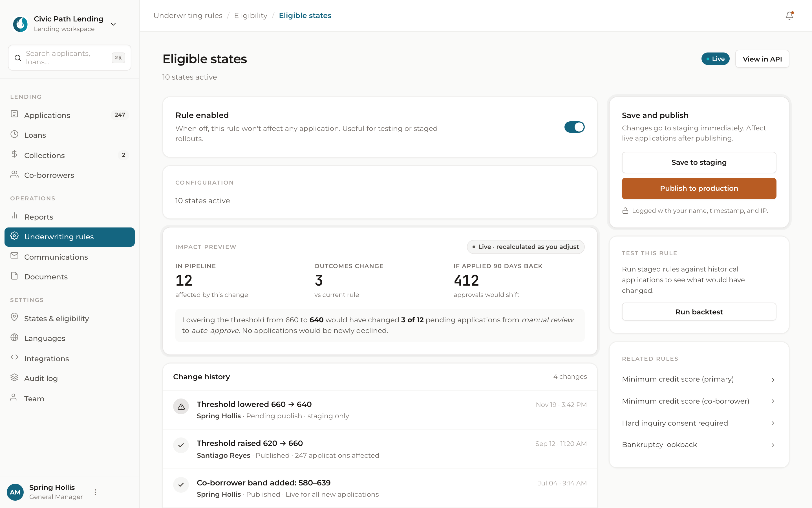Viewport: 812px width, 508px height.
Task: Click the States & eligibility pin icon
Action: pyautogui.click(x=14, y=317)
